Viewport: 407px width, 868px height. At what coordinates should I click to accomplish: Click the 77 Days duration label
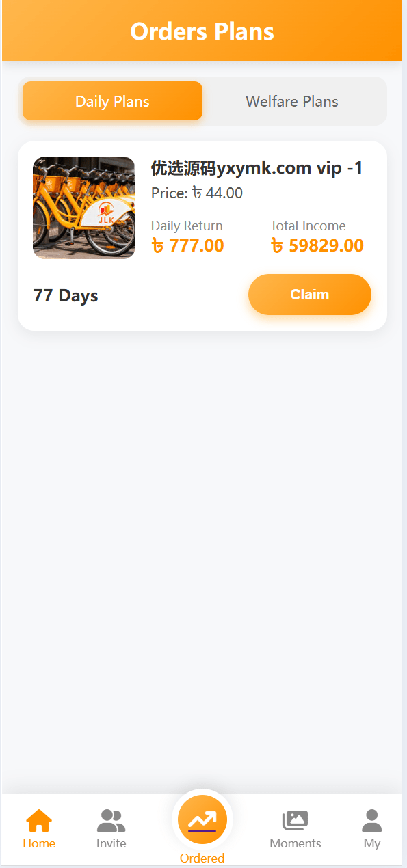(x=66, y=296)
